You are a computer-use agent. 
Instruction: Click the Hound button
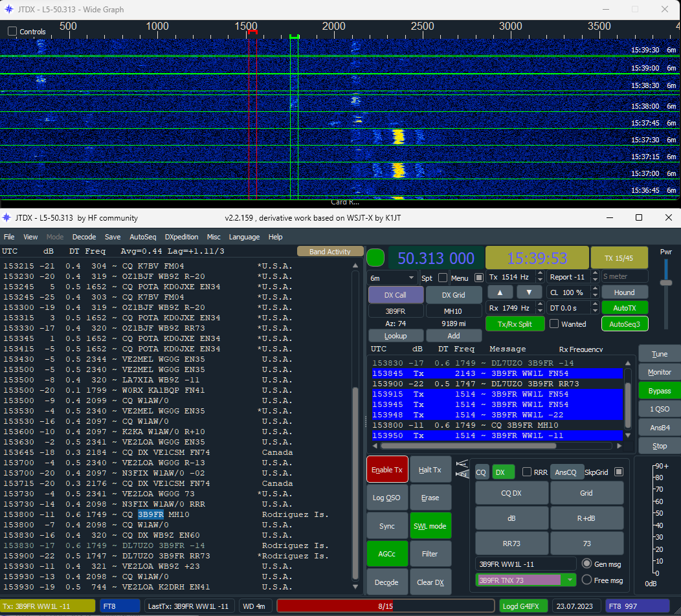coord(624,292)
